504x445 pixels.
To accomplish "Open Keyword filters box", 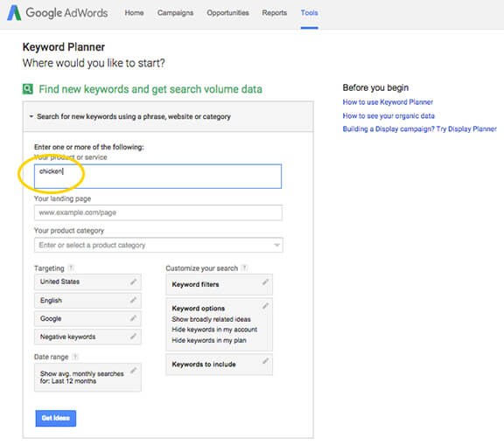I will tap(220, 284).
